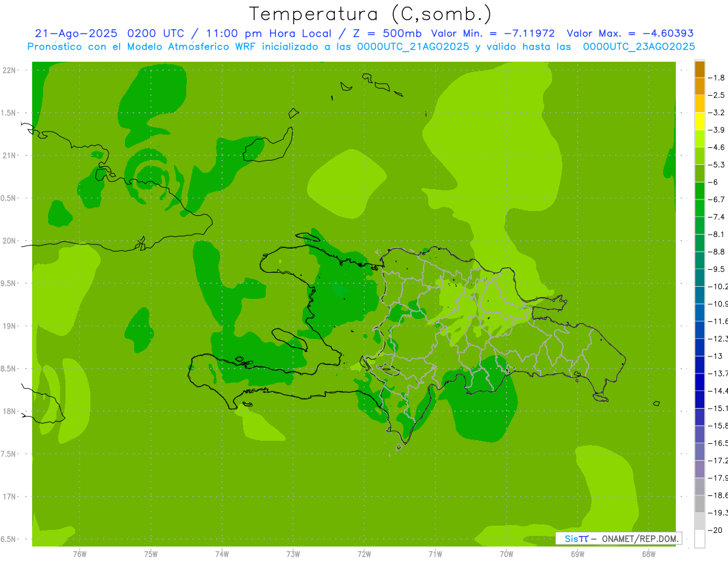Click the "21N" latitude label

9,156
